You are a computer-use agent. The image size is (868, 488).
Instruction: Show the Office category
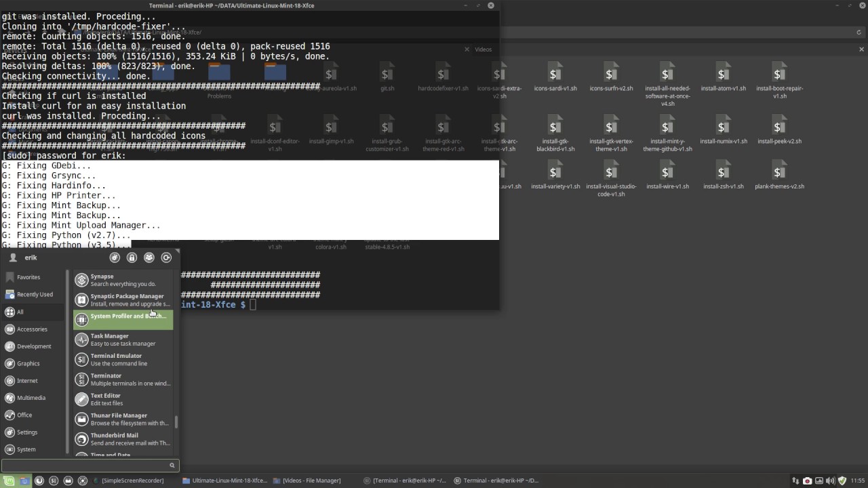[34, 415]
